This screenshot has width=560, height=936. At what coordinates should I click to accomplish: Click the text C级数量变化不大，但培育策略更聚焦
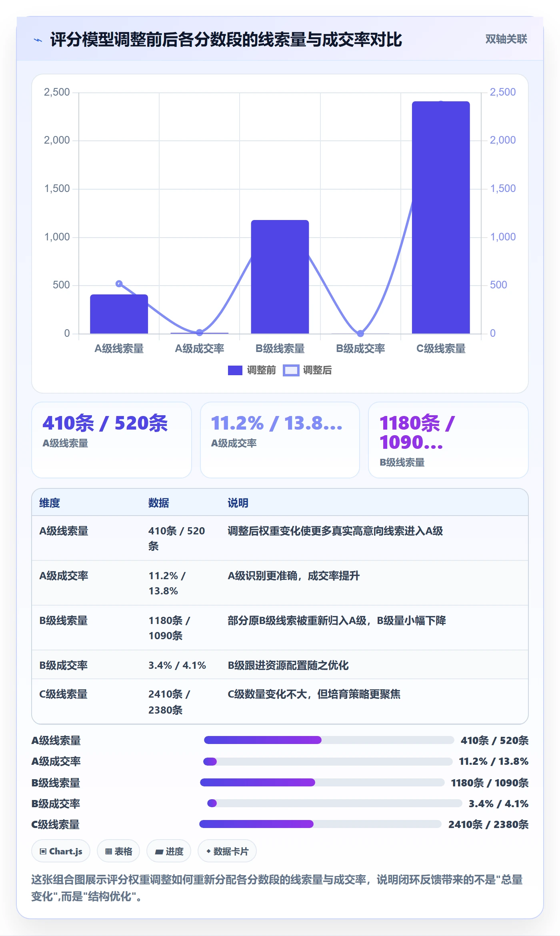(x=314, y=694)
